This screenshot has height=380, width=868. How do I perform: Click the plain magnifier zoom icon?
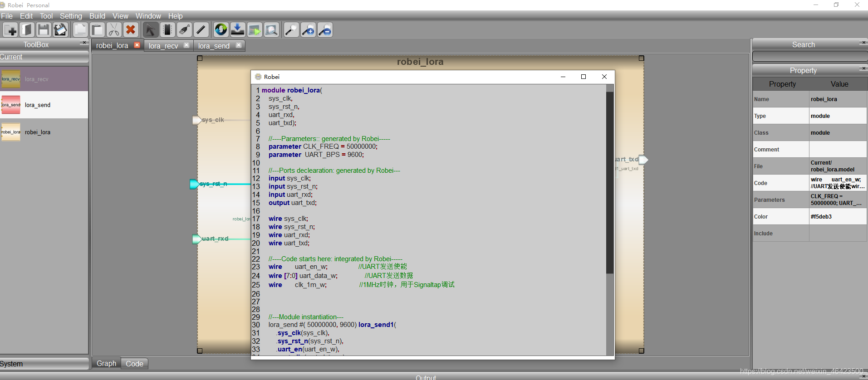coord(291,30)
